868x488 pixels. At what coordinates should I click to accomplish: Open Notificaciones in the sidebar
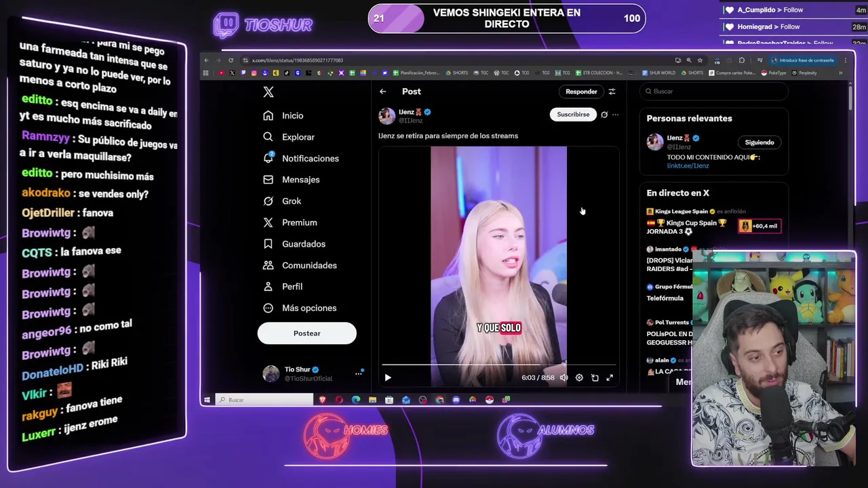click(x=301, y=159)
